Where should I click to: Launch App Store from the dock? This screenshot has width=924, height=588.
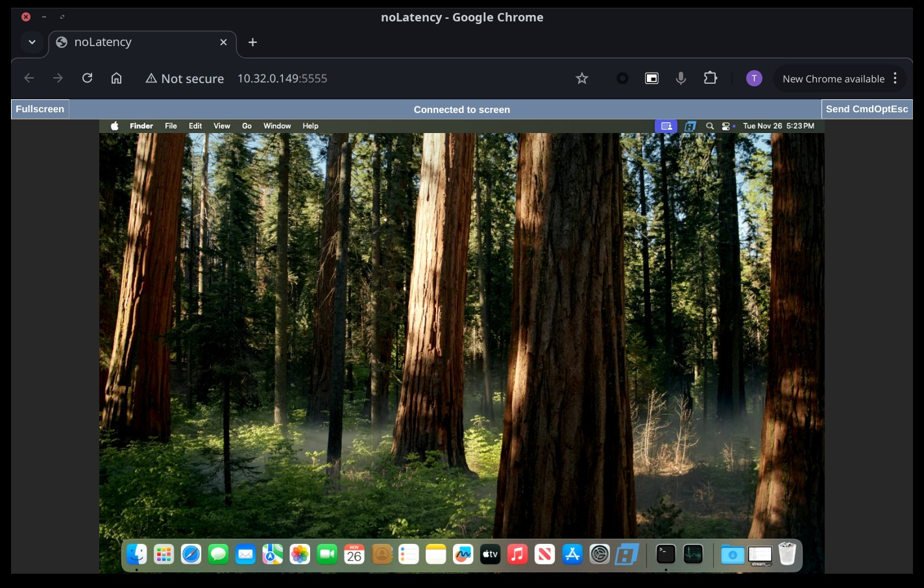point(572,554)
